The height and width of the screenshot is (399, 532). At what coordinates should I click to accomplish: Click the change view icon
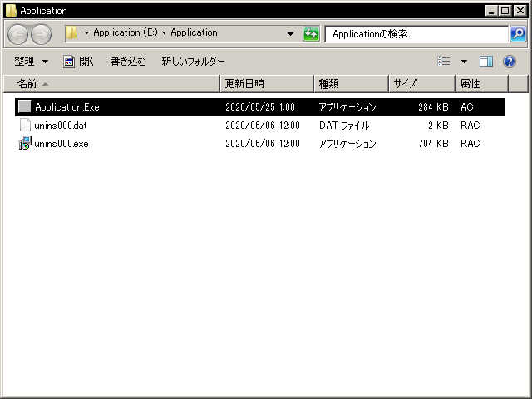click(444, 62)
